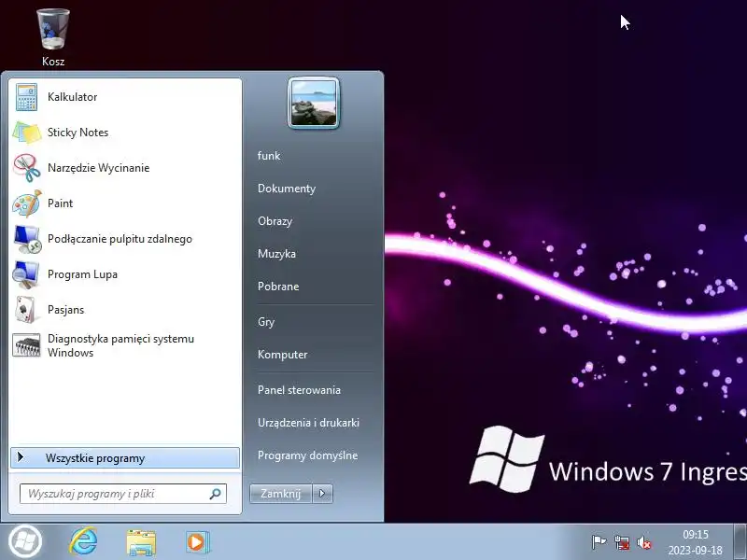The image size is (747, 560).
Task: Open Komputer from the Start menu
Action: [x=283, y=355]
